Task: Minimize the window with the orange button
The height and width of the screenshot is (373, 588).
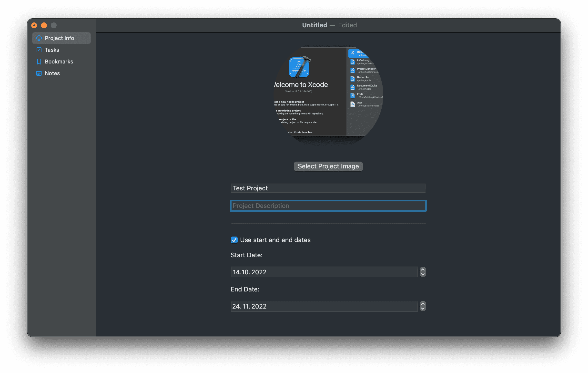Action: coord(44,25)
